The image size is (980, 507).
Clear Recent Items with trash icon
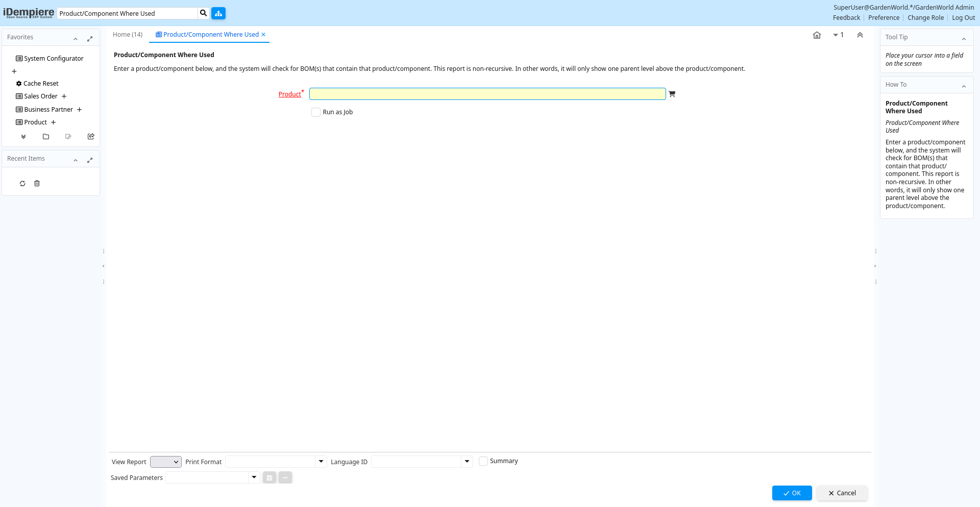pos(37,184)
